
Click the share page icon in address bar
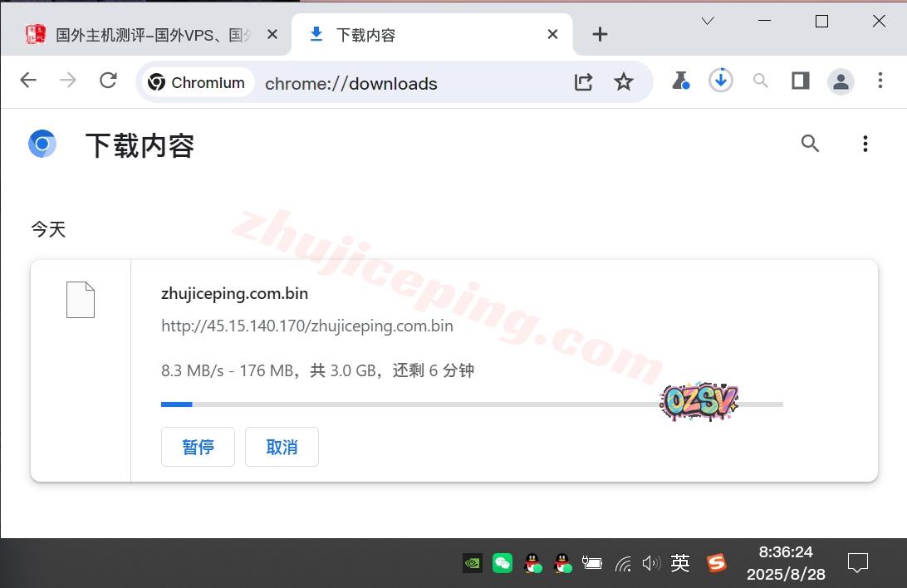click(583, 81)
